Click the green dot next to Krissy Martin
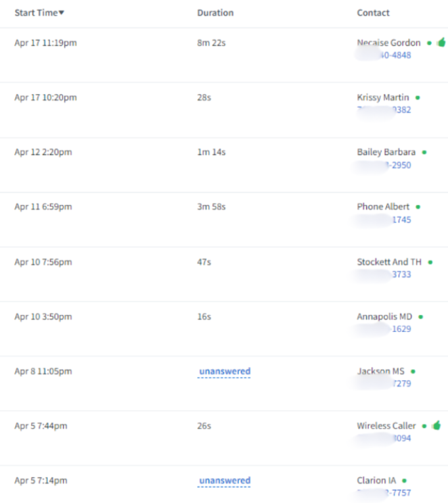Viewport: 448px width, 503px height. [418, 97]
